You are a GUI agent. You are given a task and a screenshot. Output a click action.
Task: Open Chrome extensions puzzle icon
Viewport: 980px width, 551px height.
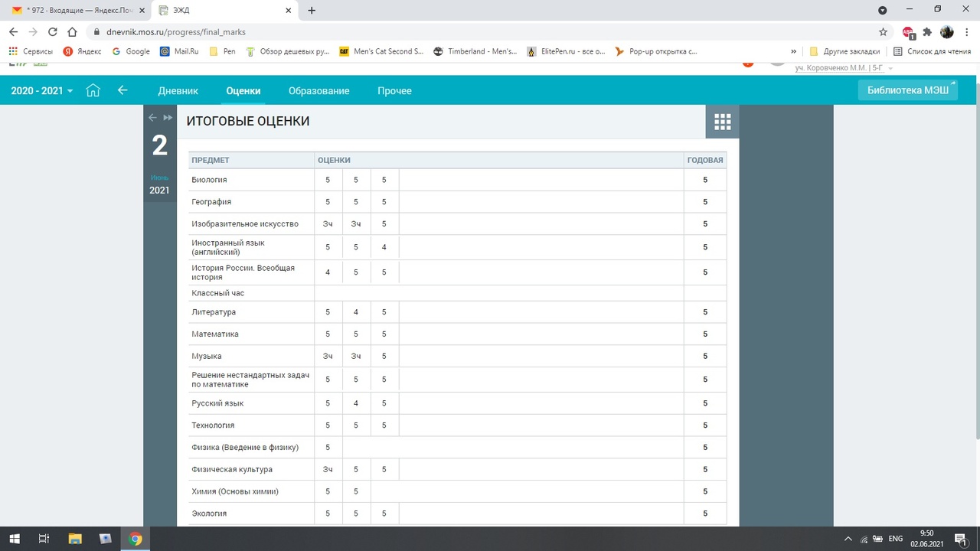click(927, 32)
